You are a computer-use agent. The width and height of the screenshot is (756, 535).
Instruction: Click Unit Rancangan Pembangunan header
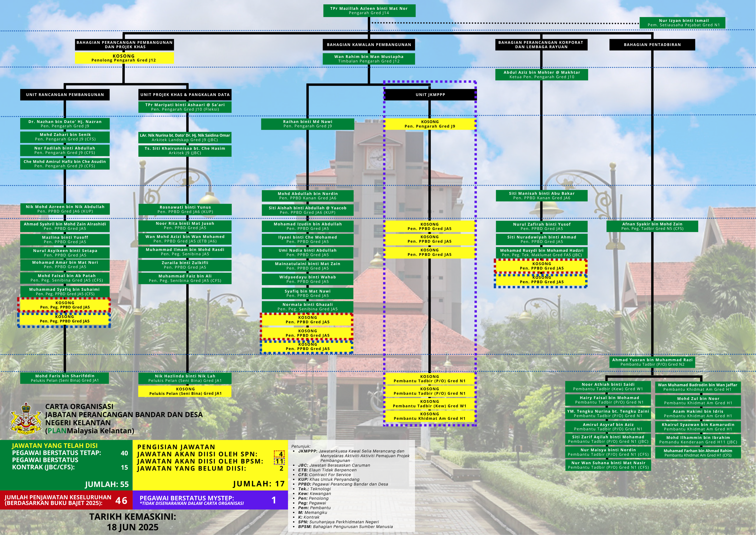(x=65, y=95)
